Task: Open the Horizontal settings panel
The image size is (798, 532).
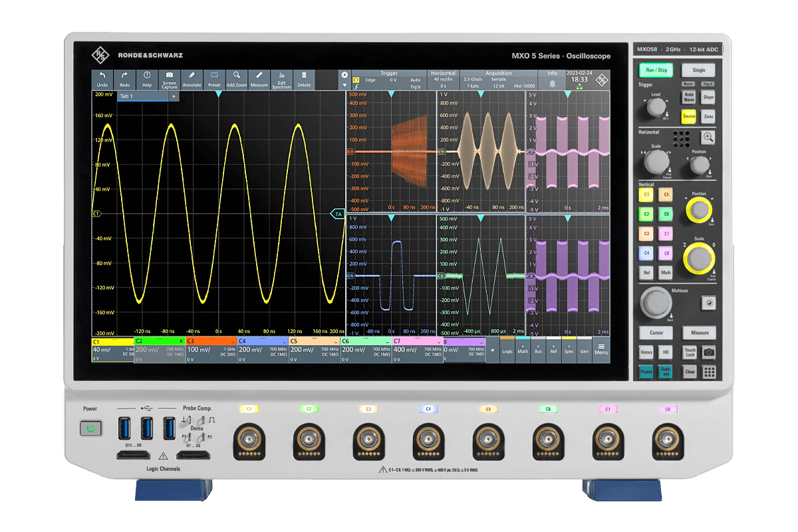Action: click(443, 80)
